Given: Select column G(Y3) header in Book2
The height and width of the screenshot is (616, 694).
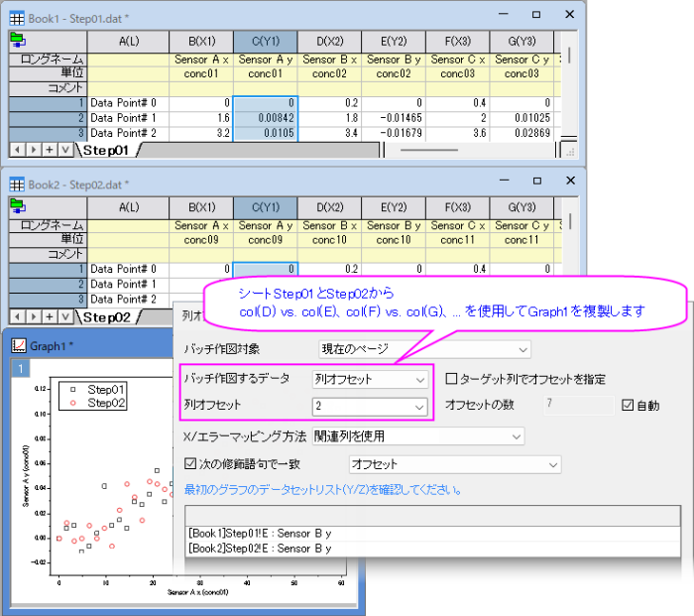Looking at the screenshot, I should pos(521,207).
